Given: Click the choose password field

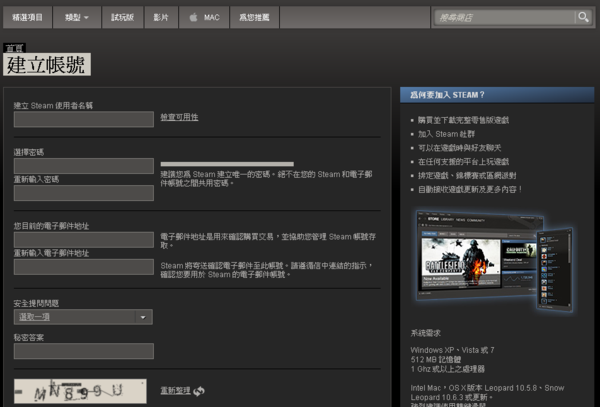Looking at the screenshot, I should tap(83, 166).
